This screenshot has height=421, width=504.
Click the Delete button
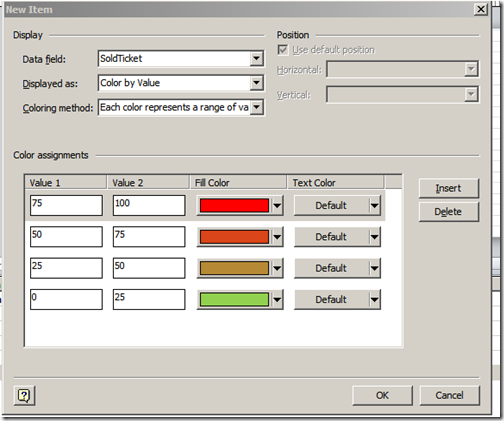pos(449,212)
